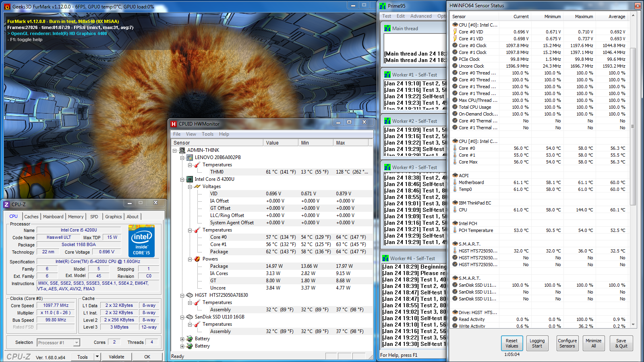This screenshot has width=644, height=362.
Task: Click the thermometer icon beside Motherboard in HWiNFO
Action: tap(455, 182)
